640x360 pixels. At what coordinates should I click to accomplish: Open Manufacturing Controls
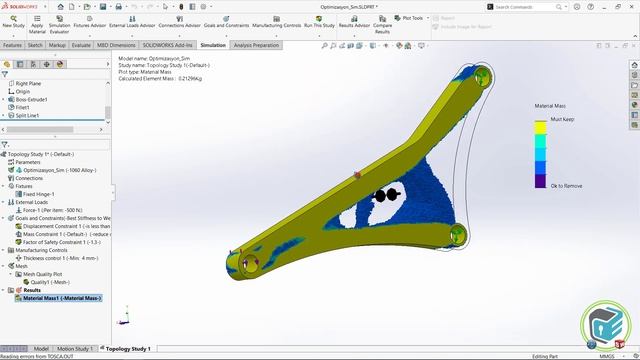(x=276, y=22)
